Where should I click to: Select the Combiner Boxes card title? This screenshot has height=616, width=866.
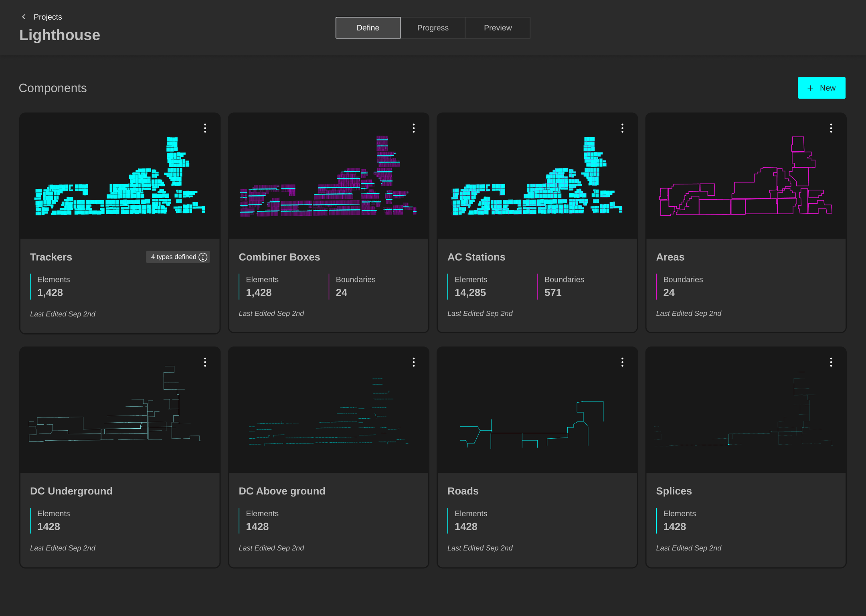coord(279,257)
